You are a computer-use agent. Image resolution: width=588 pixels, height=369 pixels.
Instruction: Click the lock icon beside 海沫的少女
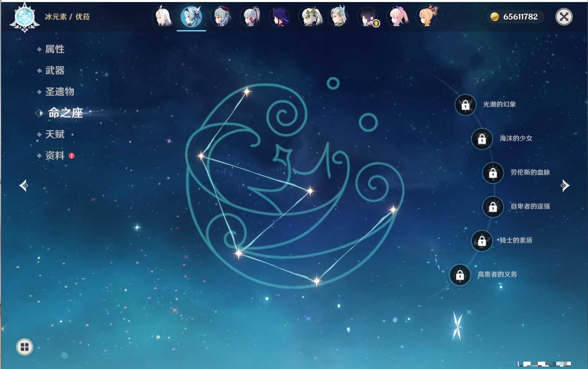[x=482, y=139]
